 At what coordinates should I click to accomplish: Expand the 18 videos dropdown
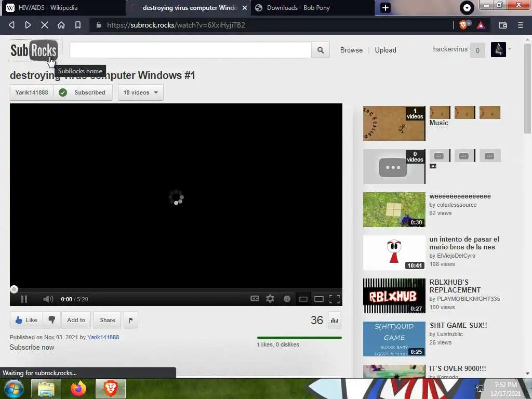[140, 92]
